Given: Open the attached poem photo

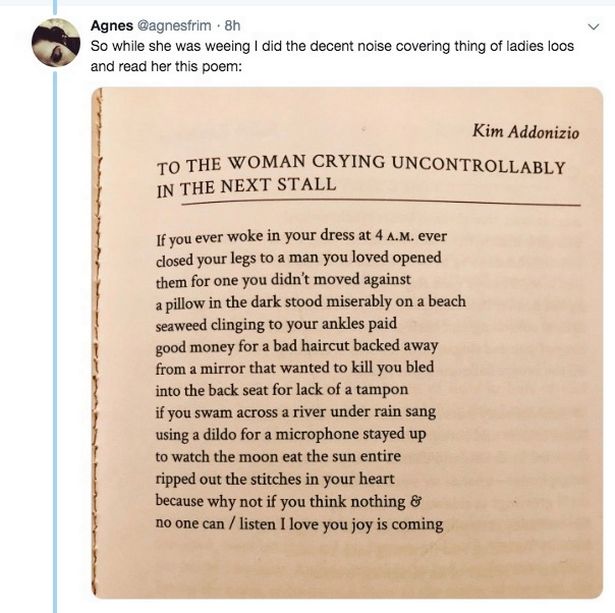Looking at the screenshot, I should pos(347,343).
